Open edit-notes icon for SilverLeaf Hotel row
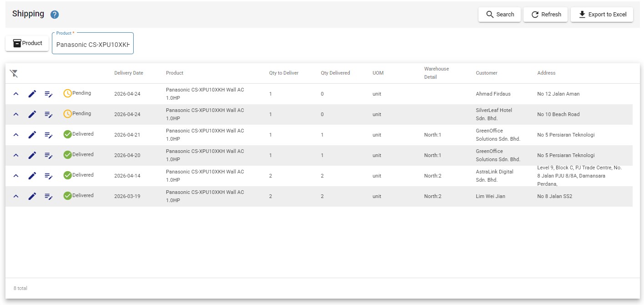The height and width of the screenshot is (305, 644). coord(49,115)
